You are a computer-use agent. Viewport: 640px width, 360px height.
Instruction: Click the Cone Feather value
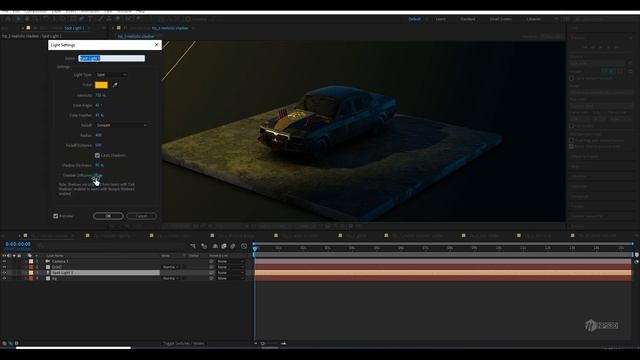(x=99, y=116)
